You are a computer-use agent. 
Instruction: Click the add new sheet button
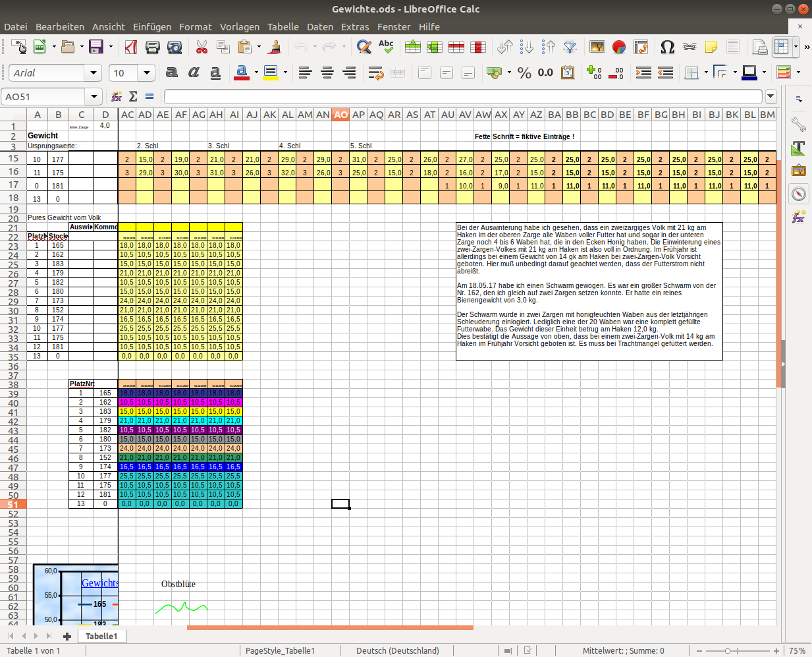click(67, 636)
